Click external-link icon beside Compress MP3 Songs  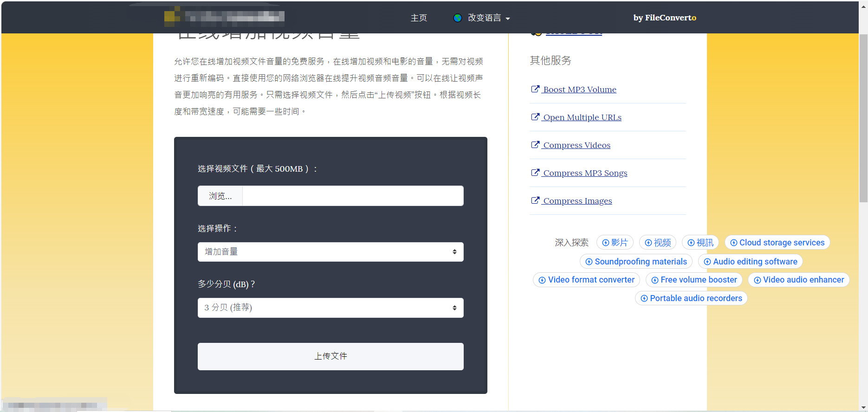[x=535, y=173]
